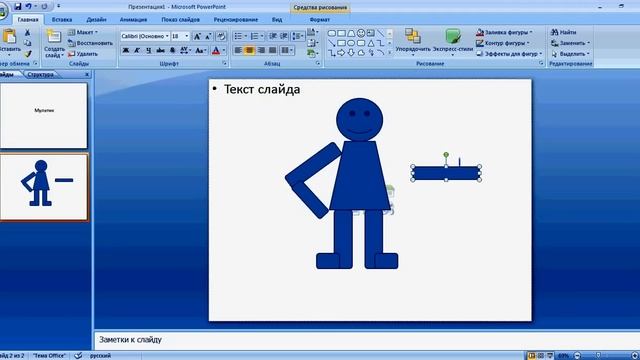Open the Формат drawing tools tab
Viewport: 640px width, 360px height.
point(320,20)
